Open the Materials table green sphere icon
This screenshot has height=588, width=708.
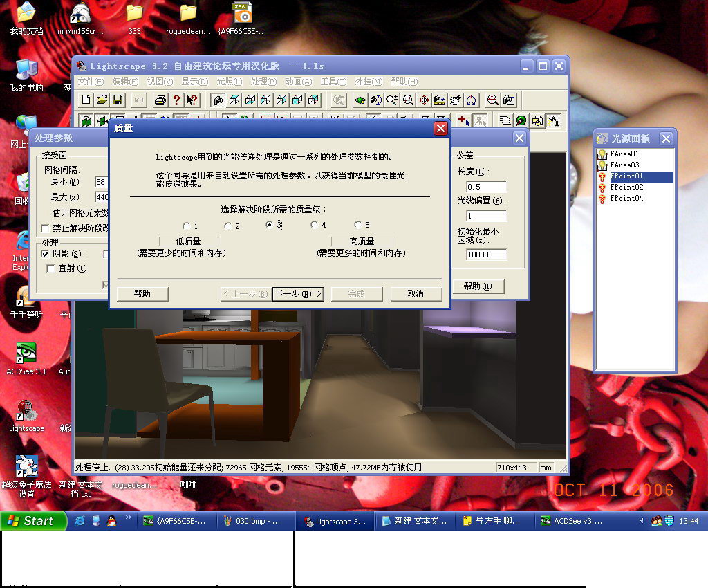click(x=521, y=120)
